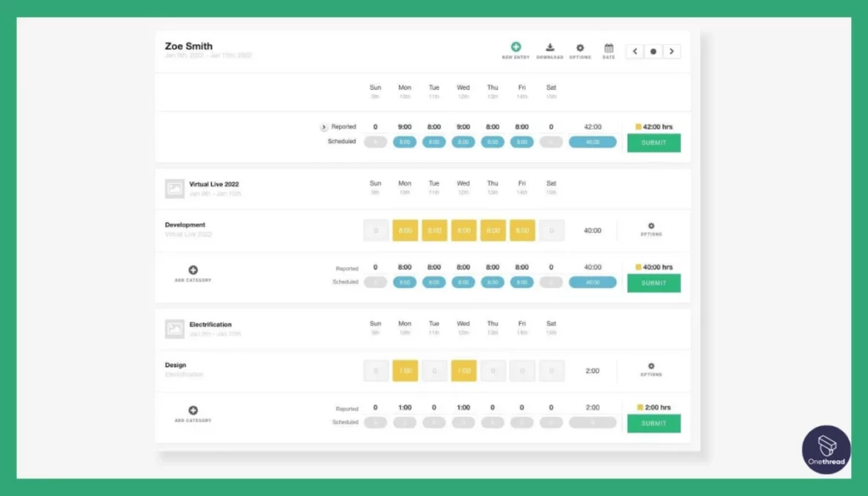Toggle Wednesday's 1:00 entry under Design

click(x=463, y=371)
